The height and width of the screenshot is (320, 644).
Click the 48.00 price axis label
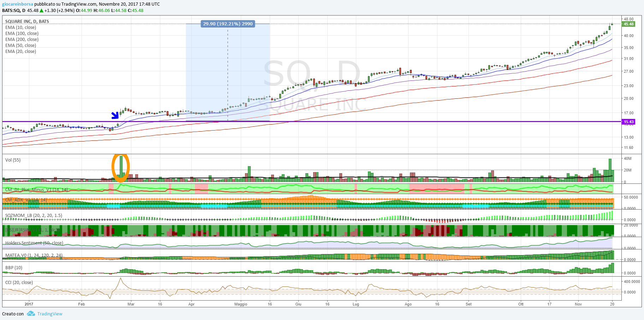click(x=628, y=19)
